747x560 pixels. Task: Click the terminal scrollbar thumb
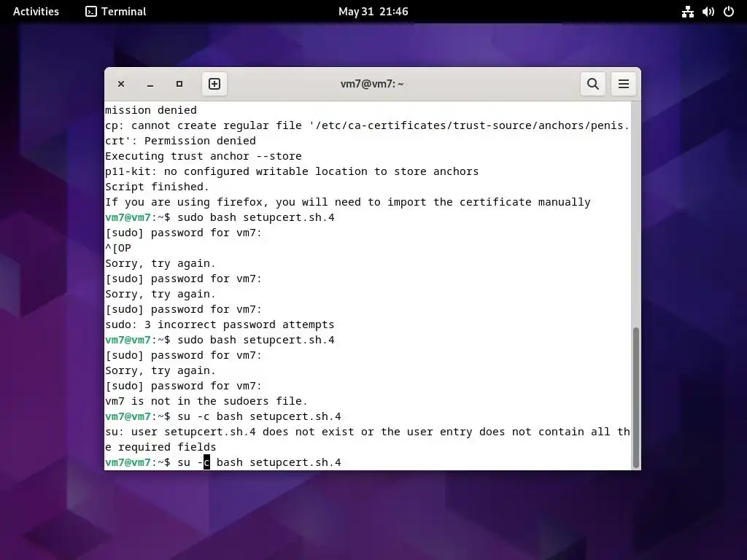click(635, 397)
